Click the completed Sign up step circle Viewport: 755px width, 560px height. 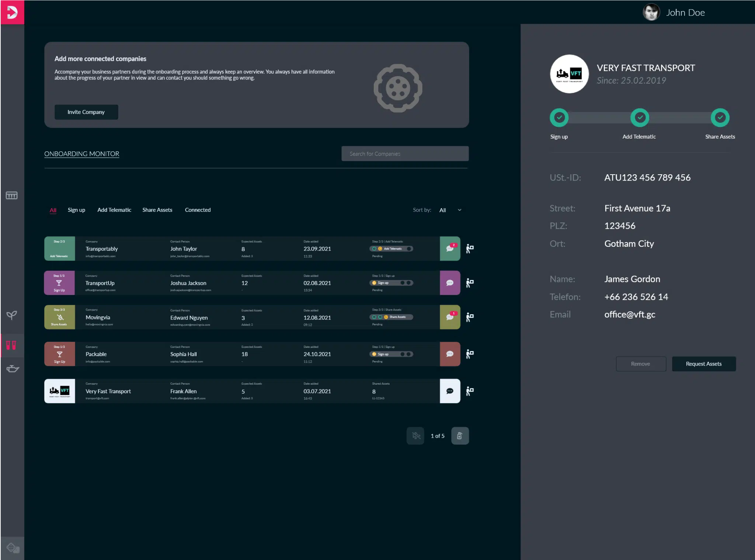[559, 118]
